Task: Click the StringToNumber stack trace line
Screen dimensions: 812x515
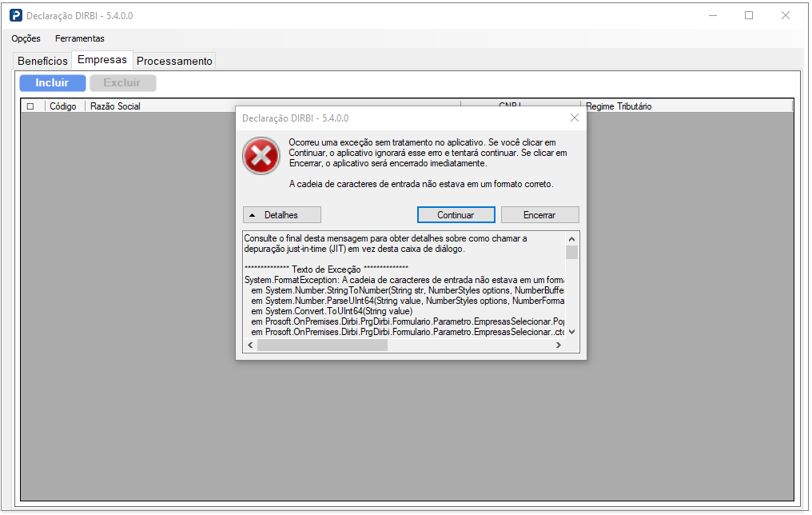Action: (x=408, y=290)
